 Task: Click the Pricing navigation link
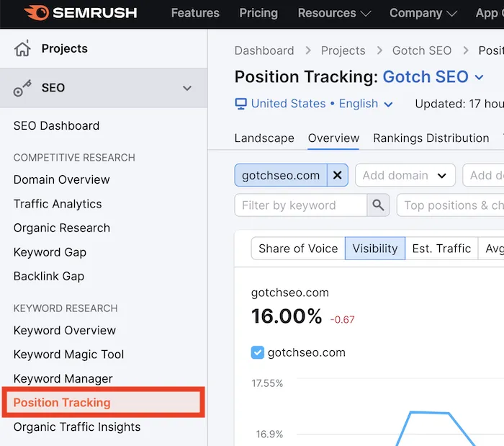click(258, 13)
